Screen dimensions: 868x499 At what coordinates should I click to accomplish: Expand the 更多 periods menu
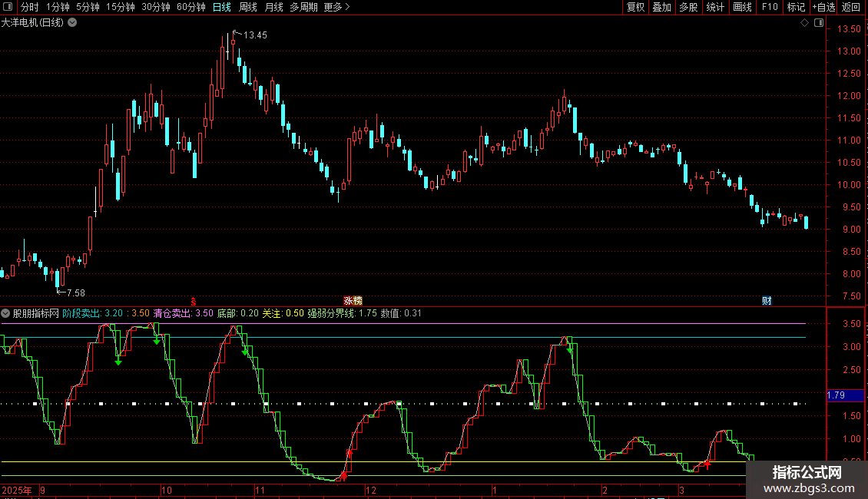[336, 7]
